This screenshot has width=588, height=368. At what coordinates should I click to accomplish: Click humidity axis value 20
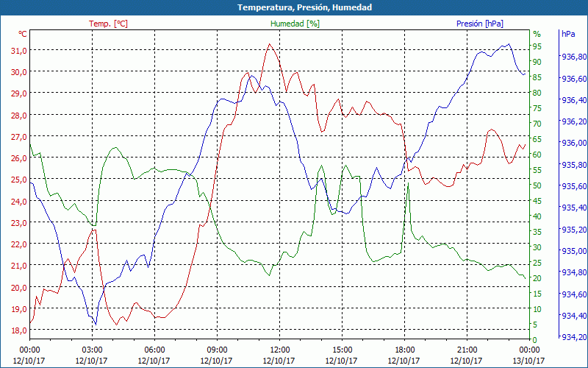pyautogui.click(x=537, y=278)
